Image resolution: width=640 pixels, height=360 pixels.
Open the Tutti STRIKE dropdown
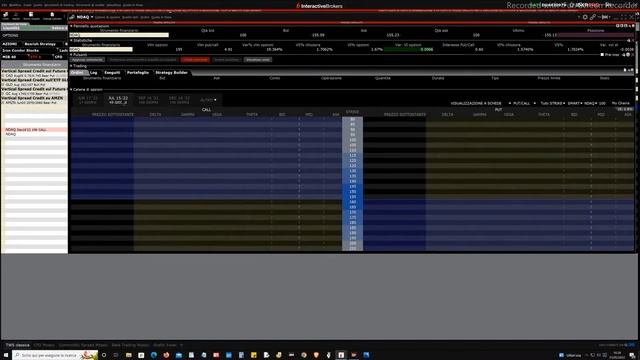(x=553, y=103)
